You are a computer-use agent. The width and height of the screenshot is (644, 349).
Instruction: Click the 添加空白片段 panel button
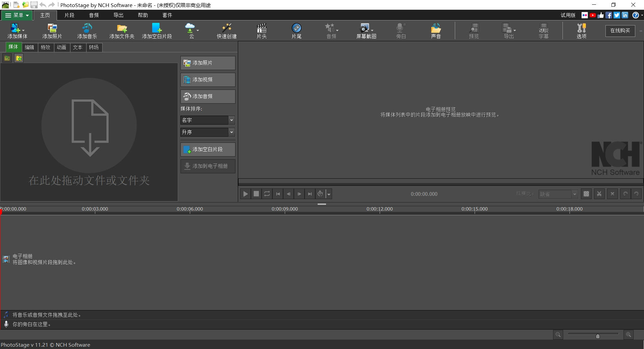[x=208, y=150]
